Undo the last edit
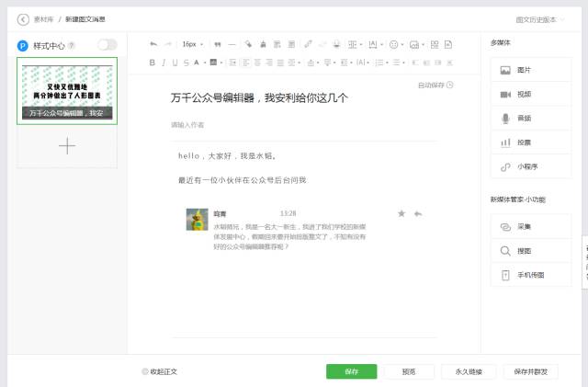Viewport: 588px width, 387px height. (x=153, y=44)
